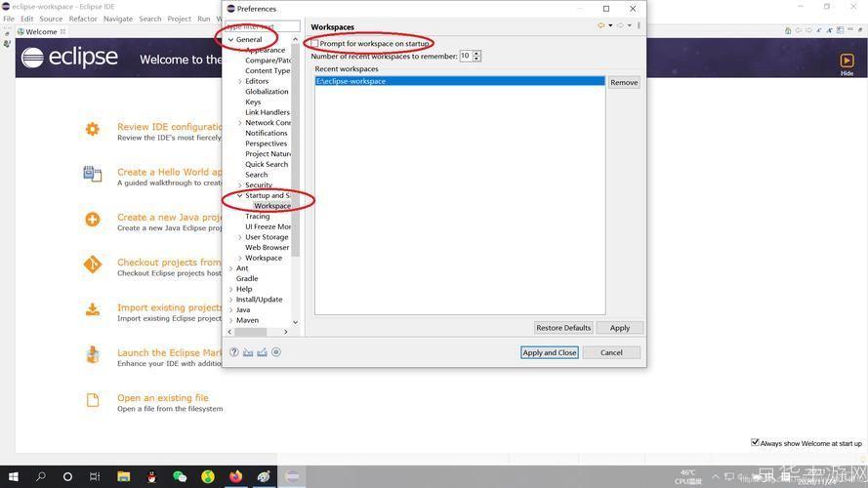Viewport: 868px width, 488px height.
Task: Click the Review IDE configuration gear icon
Action: (x=93, y=129)
